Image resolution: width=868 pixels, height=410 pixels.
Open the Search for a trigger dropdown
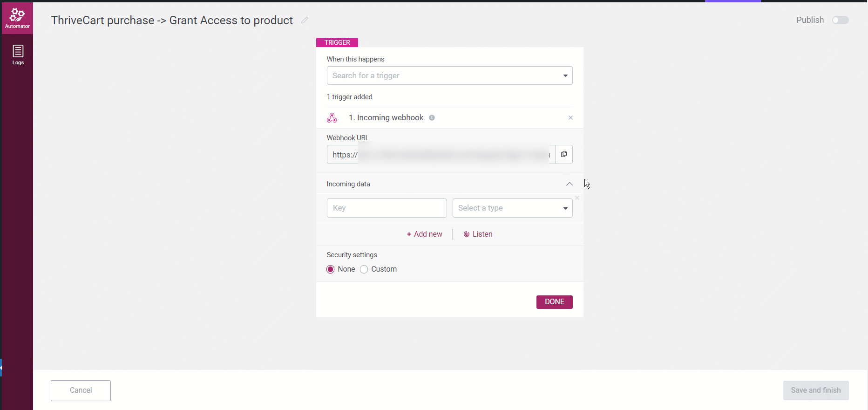[449, 75]
